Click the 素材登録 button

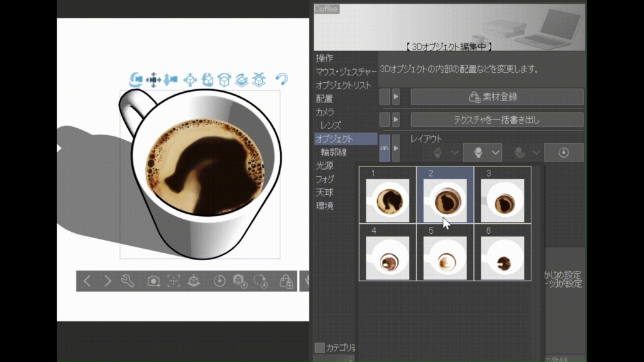[497, 97]
